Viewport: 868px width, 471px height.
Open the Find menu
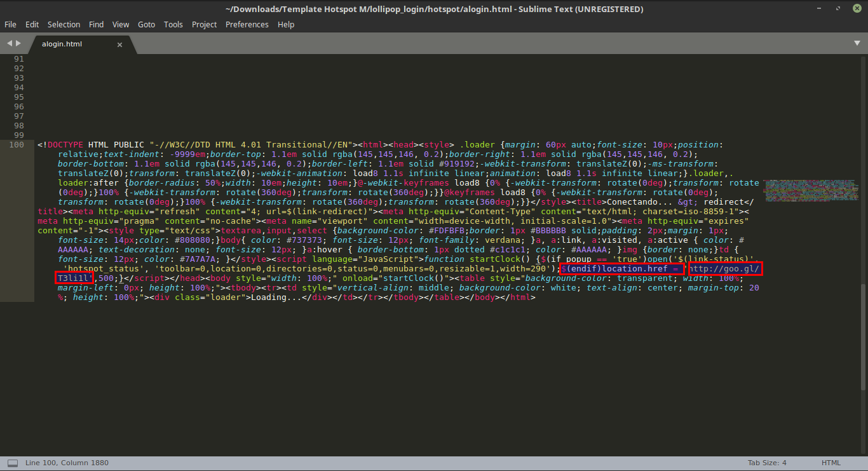(96, 24)
